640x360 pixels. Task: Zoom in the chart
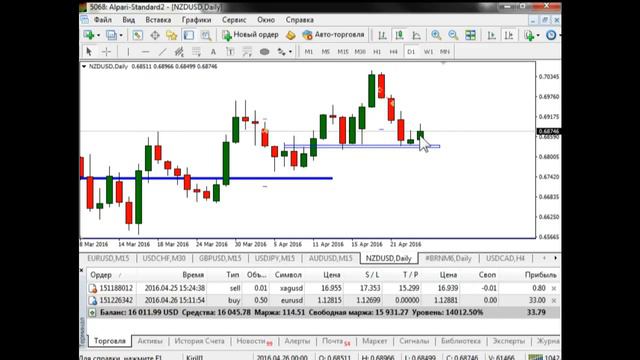coord(436,35)
